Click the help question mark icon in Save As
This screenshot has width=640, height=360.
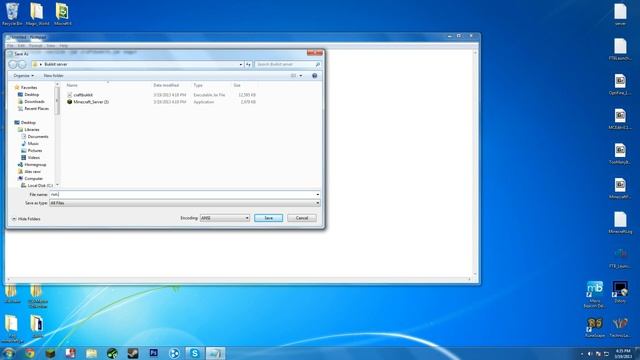click(314, 76)
